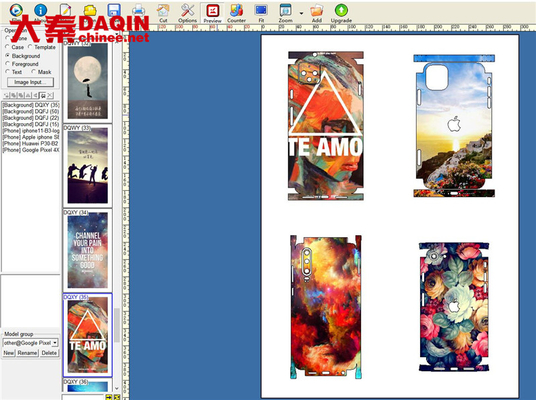Click the thumbnail list vertical scrollbar thumb
Screen dimensions: 536x400
pos(117,325)
